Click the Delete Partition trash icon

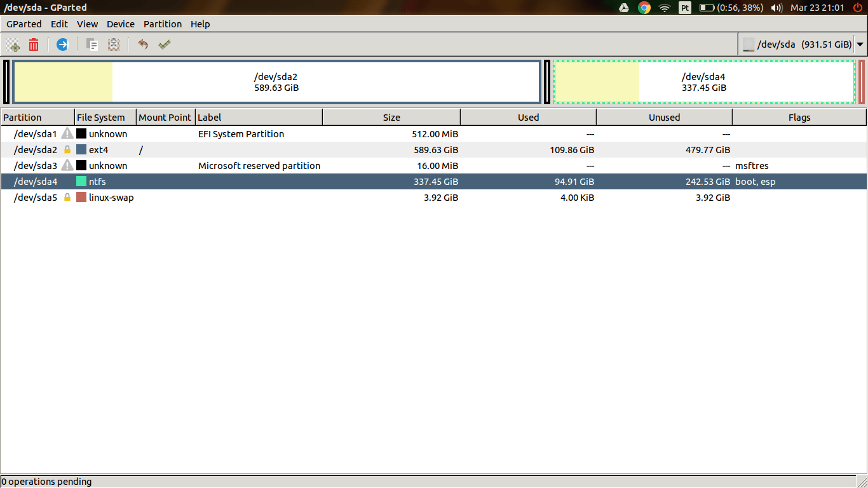point(33,44)
